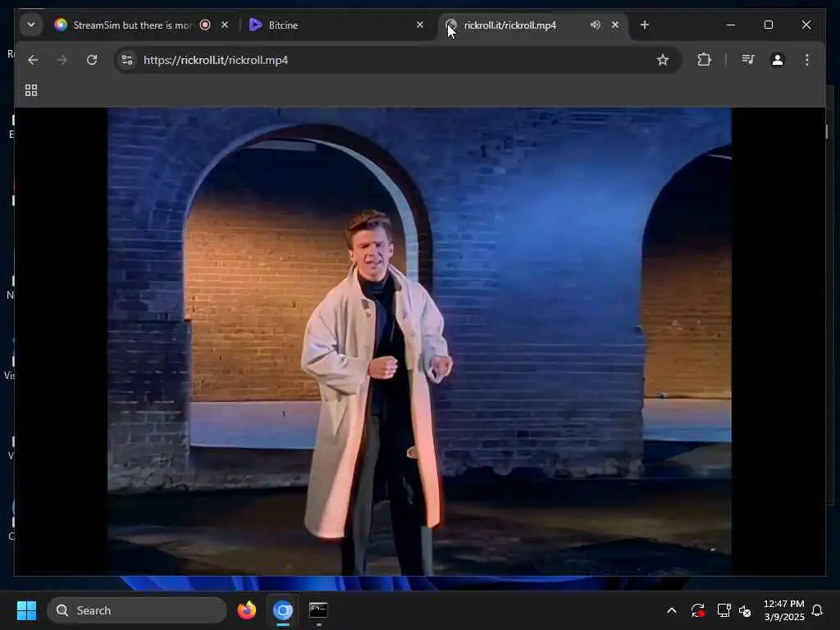Screen dimensions: 840x630
Task: Open a new browser tab
Action: coord(645,25)
